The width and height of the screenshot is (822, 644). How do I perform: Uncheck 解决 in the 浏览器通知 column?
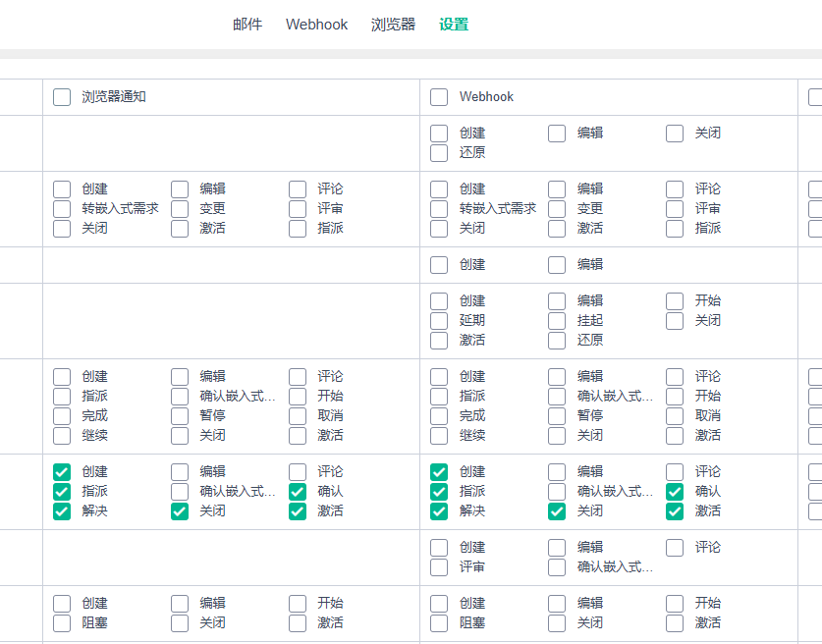pyautogui.click(x=63, y=511)
